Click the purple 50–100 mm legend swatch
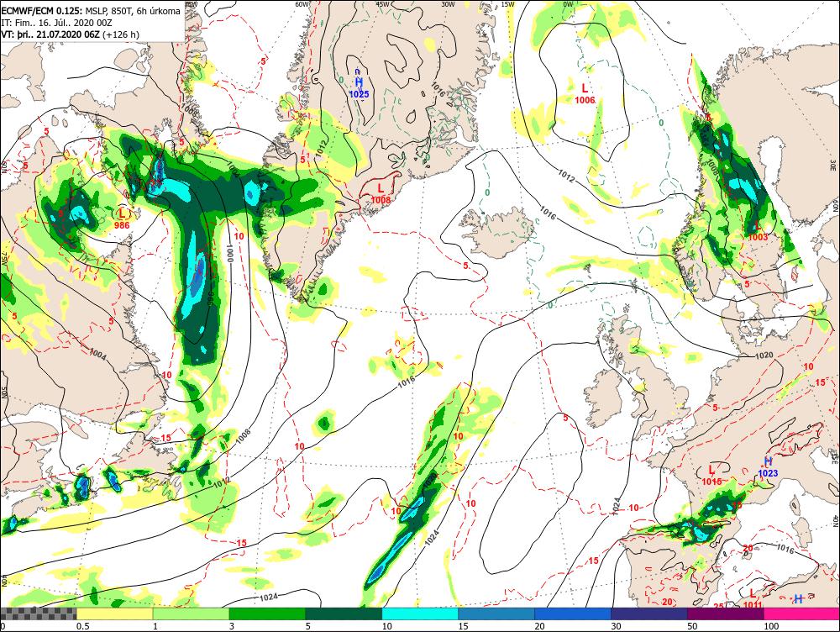Viewport: 840px width, 632px height. [x=726, y=614]
